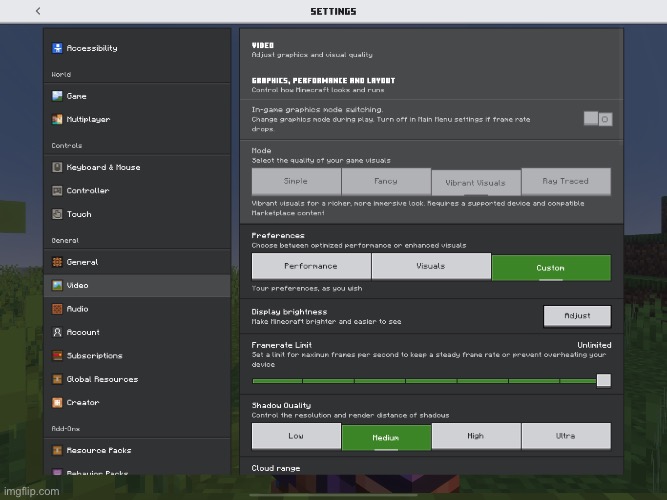
Task: Click the Resource Packs icon
Action: tap(57, 450)
